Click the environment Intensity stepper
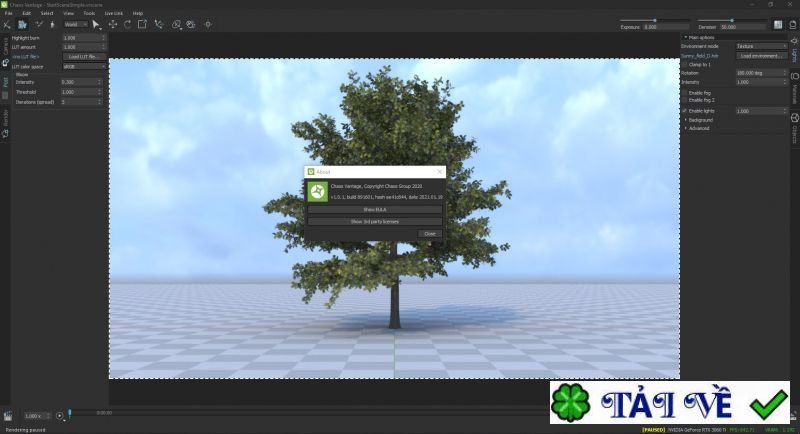This screenshot has height=434, width=800. [x=785, y=82]
